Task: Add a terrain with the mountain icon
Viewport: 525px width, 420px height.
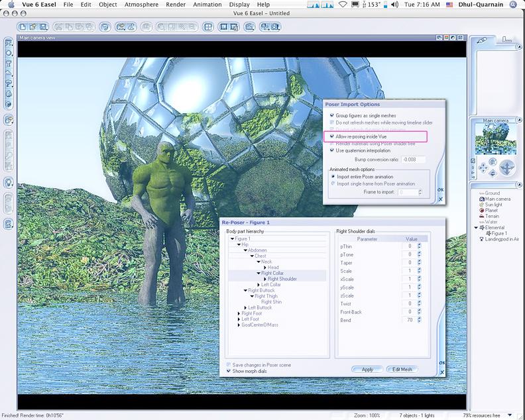Action: click(x=9, y=74)
